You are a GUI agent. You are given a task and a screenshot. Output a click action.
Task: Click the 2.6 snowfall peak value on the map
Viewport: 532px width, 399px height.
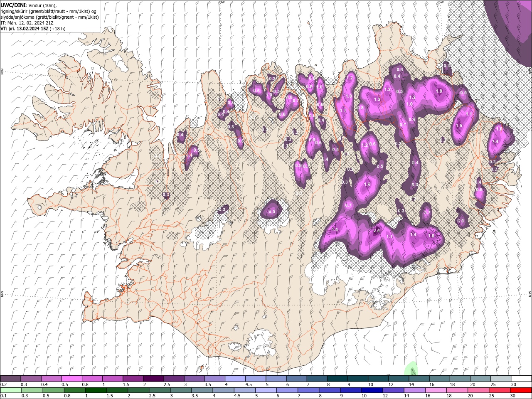tap(377, 231)
